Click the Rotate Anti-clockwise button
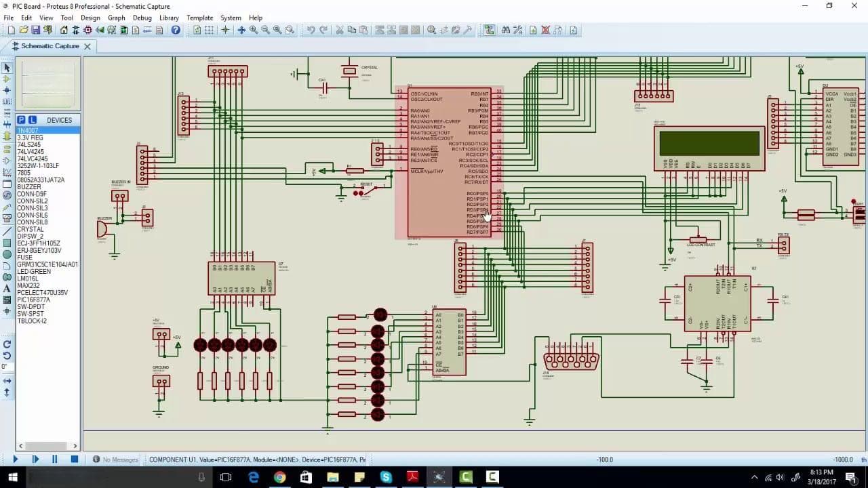Screen dimensions: 868x488 click(x=7, y=355)
